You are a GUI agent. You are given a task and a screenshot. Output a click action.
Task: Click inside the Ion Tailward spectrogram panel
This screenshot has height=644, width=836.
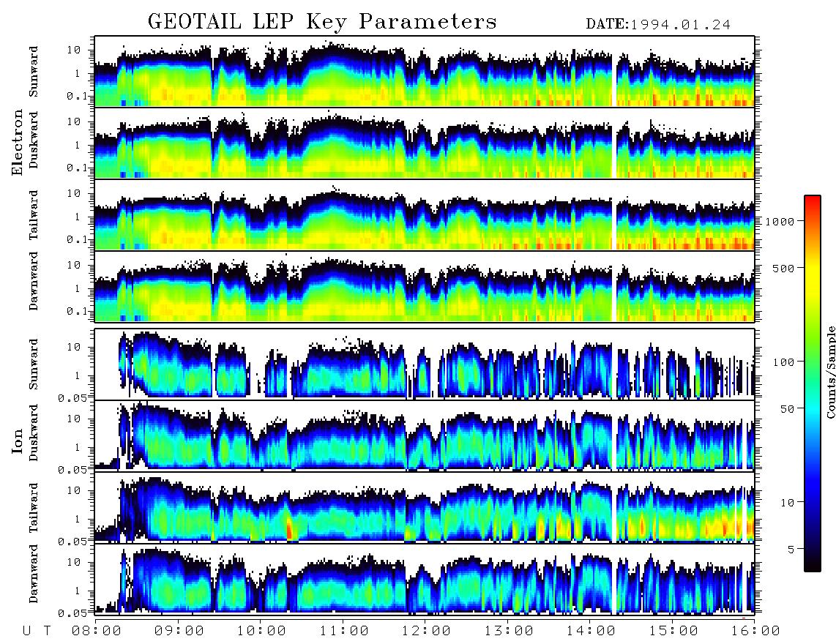(425, 508)
